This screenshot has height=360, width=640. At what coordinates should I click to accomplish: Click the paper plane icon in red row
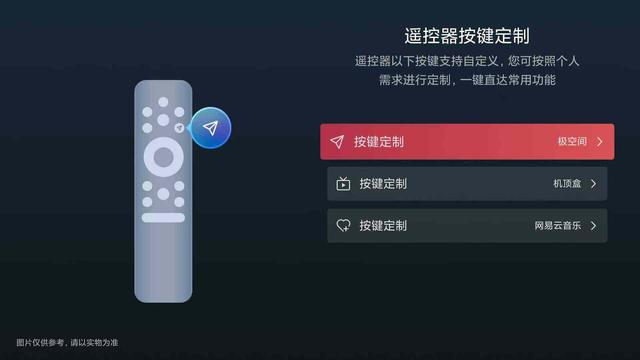(x=337, y=142)
